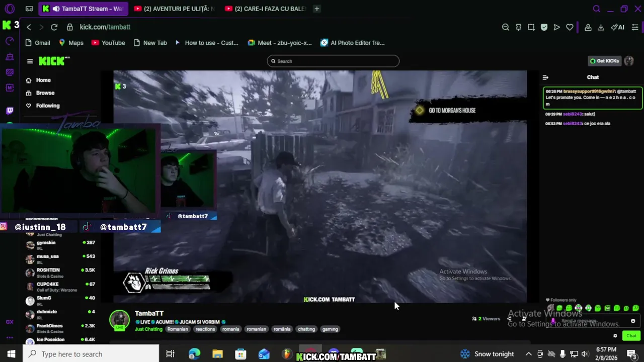The image size is (644, 362).
Task: Open GX Corner gamepad icon
Action: pos(29,9)
